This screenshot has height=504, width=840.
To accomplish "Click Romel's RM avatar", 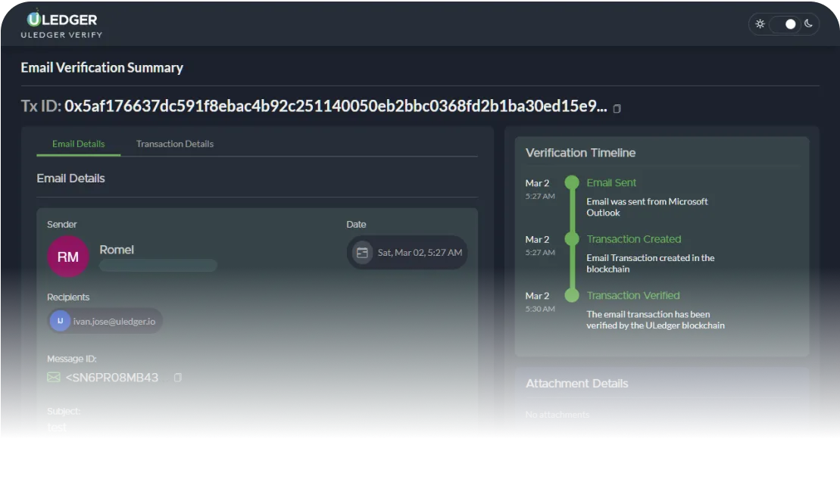I will coord(68,257).
